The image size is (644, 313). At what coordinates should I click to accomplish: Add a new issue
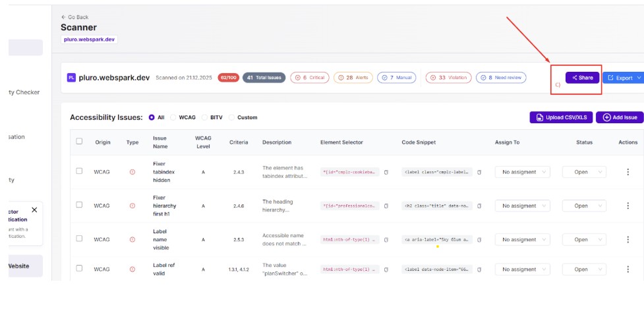click(620, 117)
